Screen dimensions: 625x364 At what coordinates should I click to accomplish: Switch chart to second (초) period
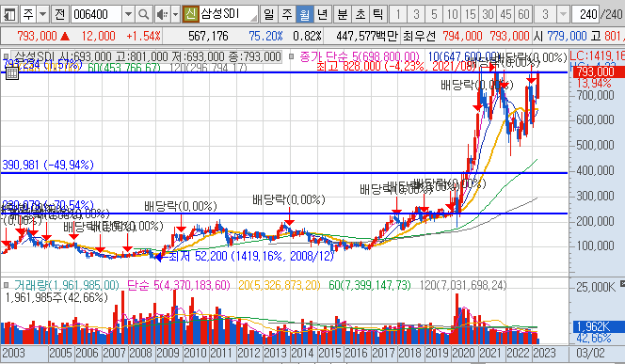pyautogui.click(x=360, y=15)
